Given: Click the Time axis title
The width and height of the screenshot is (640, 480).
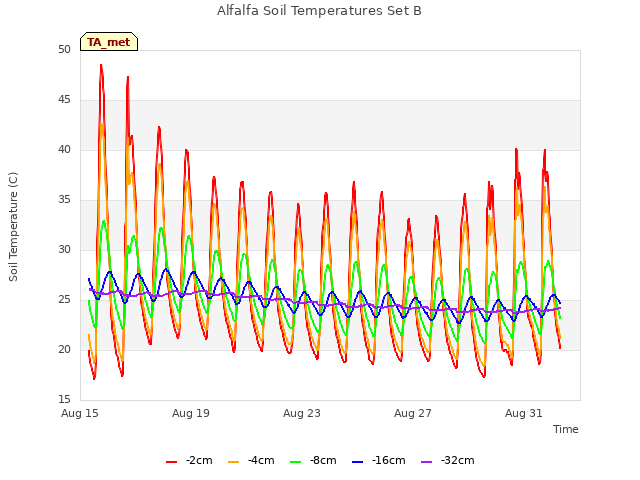Looking at the screenshot, I should click(566, 429).
